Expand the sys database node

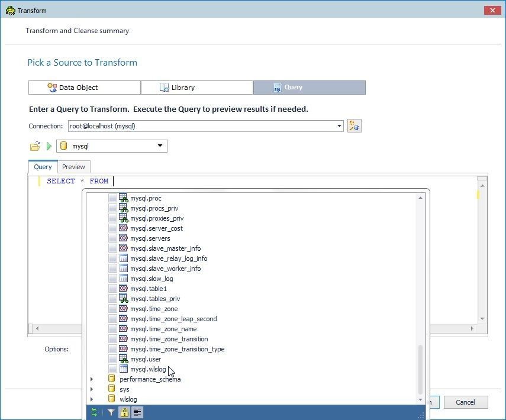pos(92,389)
